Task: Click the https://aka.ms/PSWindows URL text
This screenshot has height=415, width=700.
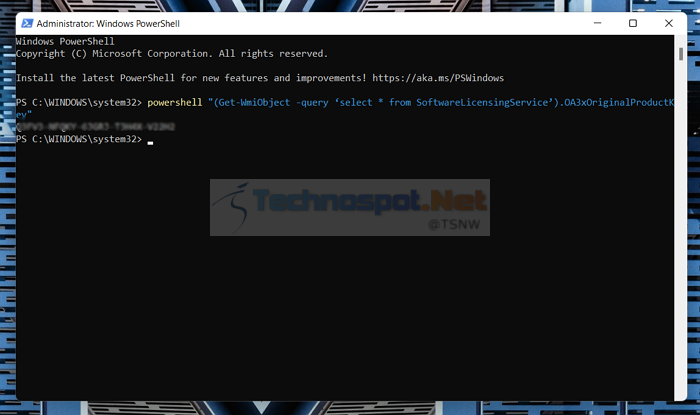Action: click(x=438, y=78)
